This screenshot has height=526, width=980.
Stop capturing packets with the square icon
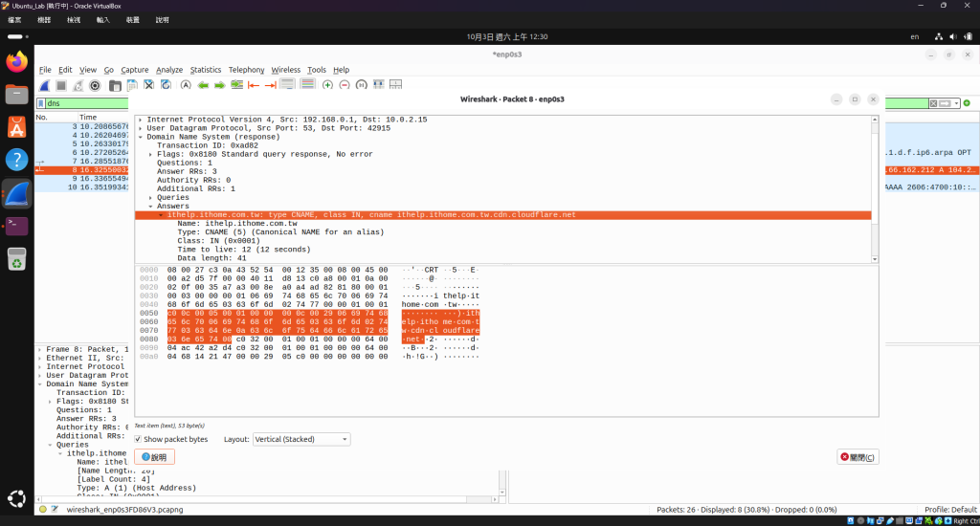pyautogui.click(x=61, y=85)
